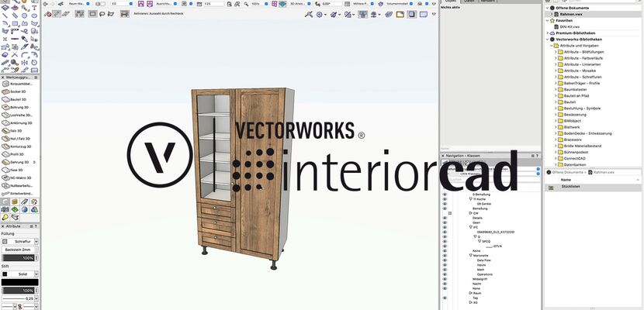Select the Double Line tool

click(x=15, y=15)
